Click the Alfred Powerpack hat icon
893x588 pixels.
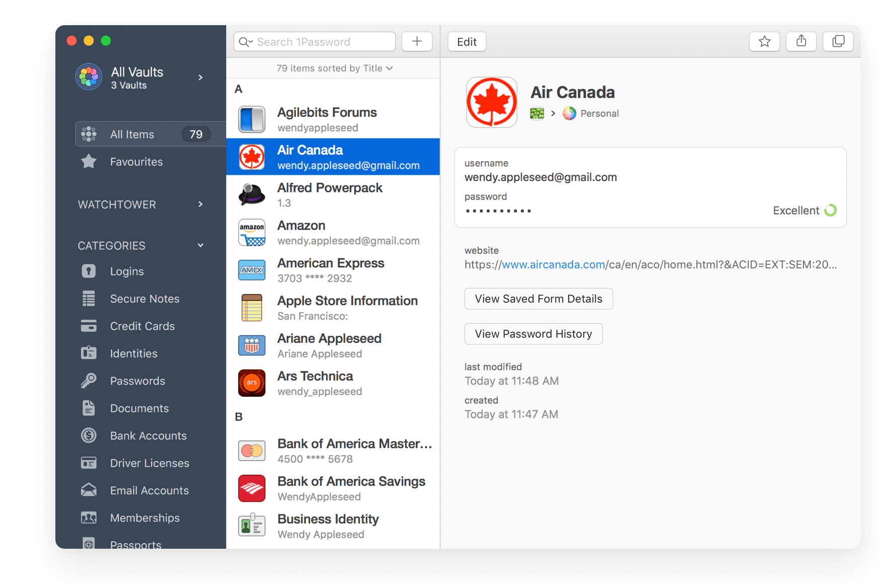click(252, 194)
